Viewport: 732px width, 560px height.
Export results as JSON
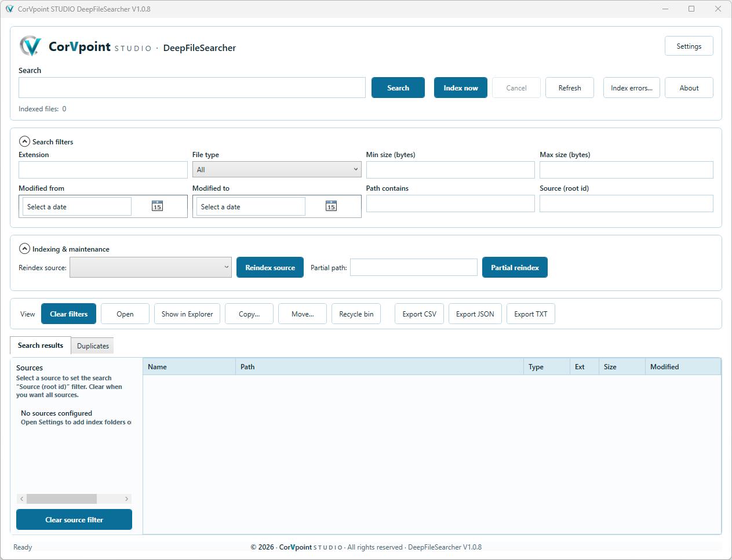(475, 314)
